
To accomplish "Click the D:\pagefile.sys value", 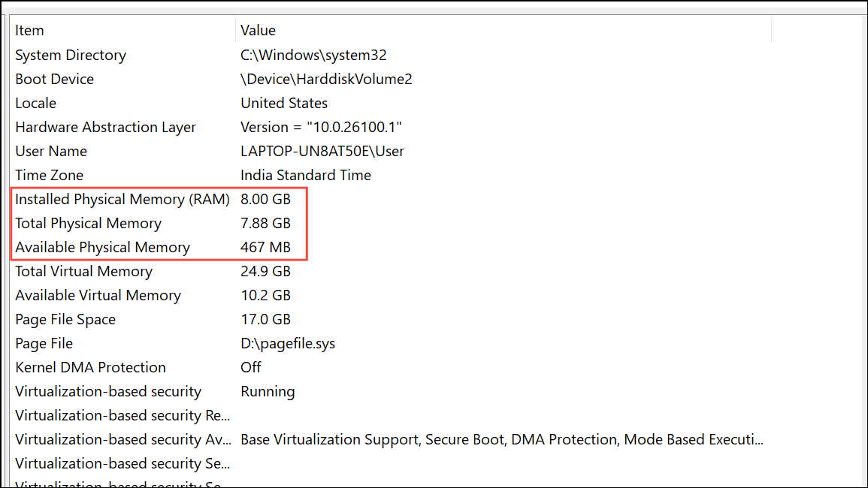I will (x=288, y=344).
